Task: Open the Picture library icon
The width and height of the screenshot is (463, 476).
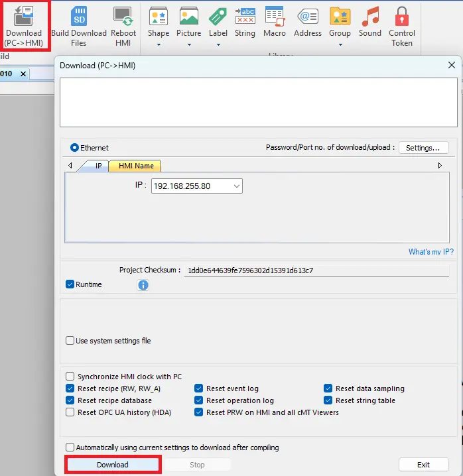Action: (188, 22)
